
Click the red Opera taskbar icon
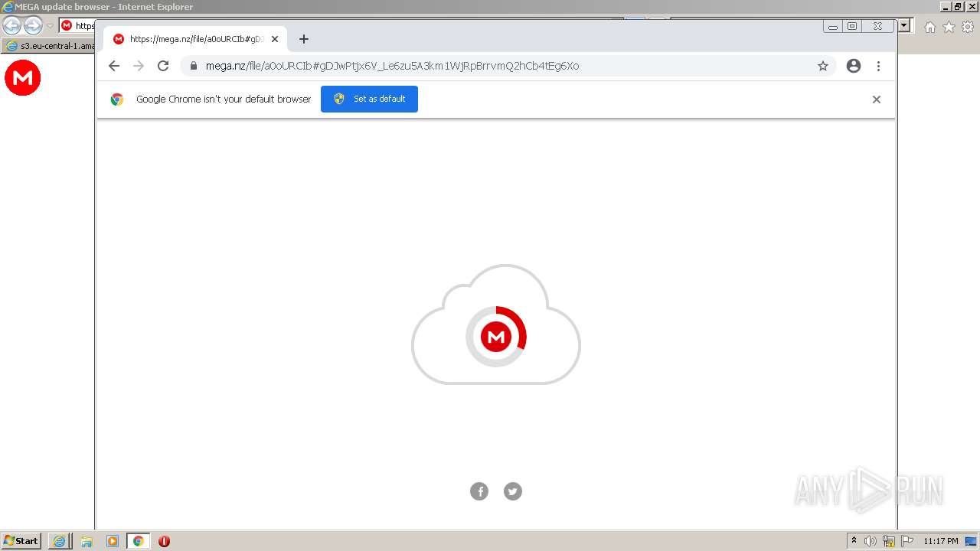pyautogui.click(x=164, y=541)
